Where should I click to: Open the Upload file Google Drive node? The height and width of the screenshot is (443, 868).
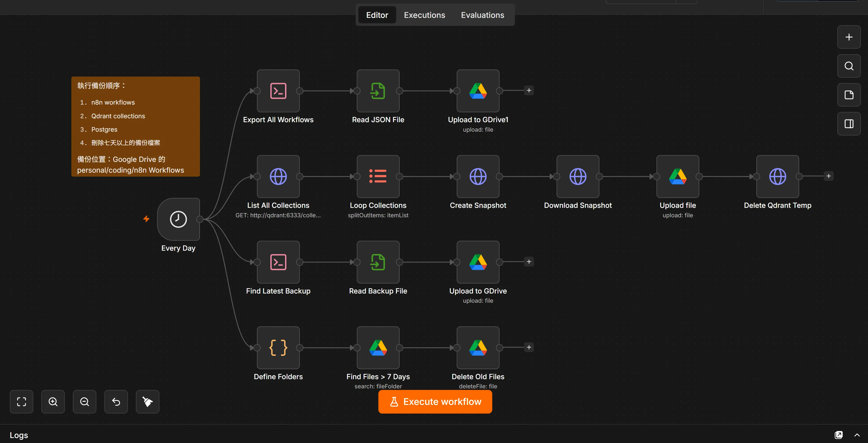tap(678, 176)
